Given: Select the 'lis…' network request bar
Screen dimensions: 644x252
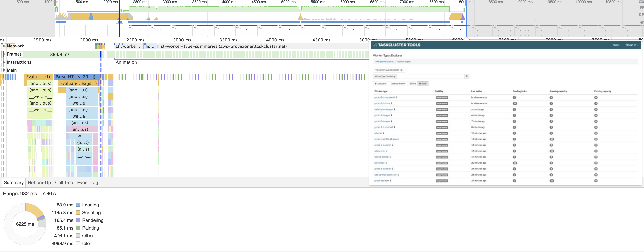Looking at the screenshot, I should (150, 46).
